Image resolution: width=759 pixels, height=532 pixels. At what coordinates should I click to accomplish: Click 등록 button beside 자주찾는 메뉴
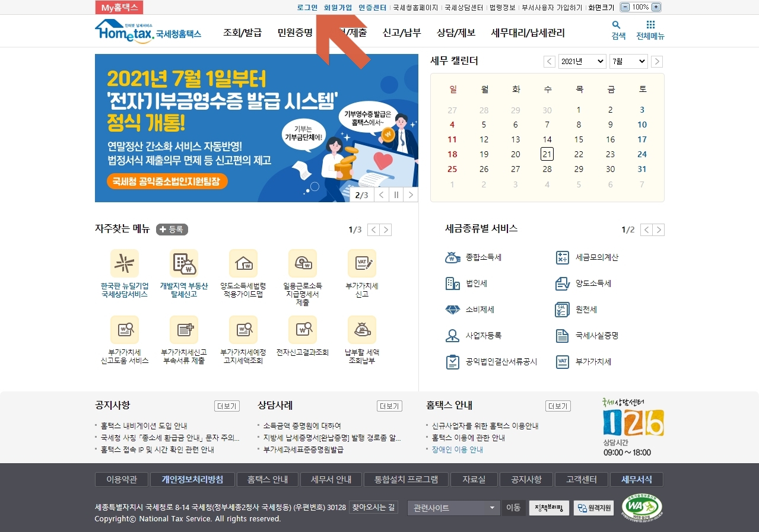(x=172, y=230)
